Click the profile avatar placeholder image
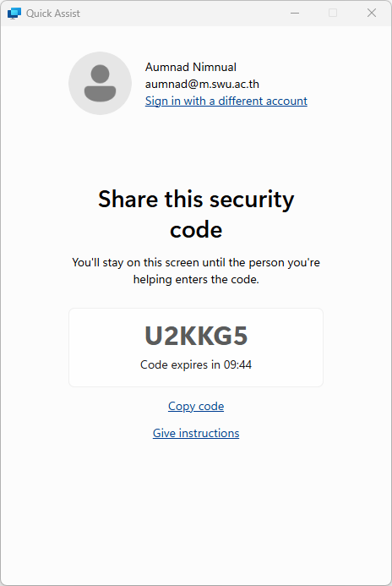 (x=100, y=84)
